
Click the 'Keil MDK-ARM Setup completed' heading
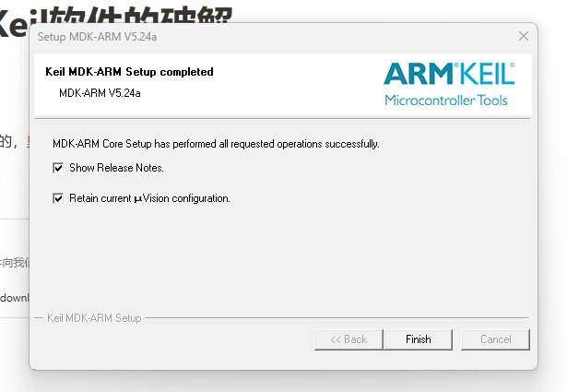[129, 72]
